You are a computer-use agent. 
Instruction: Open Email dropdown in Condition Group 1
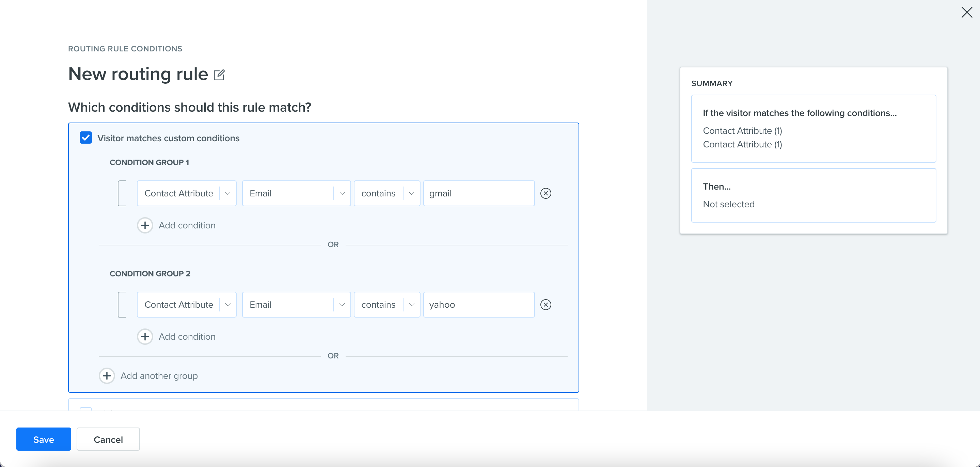coord(296,193)
